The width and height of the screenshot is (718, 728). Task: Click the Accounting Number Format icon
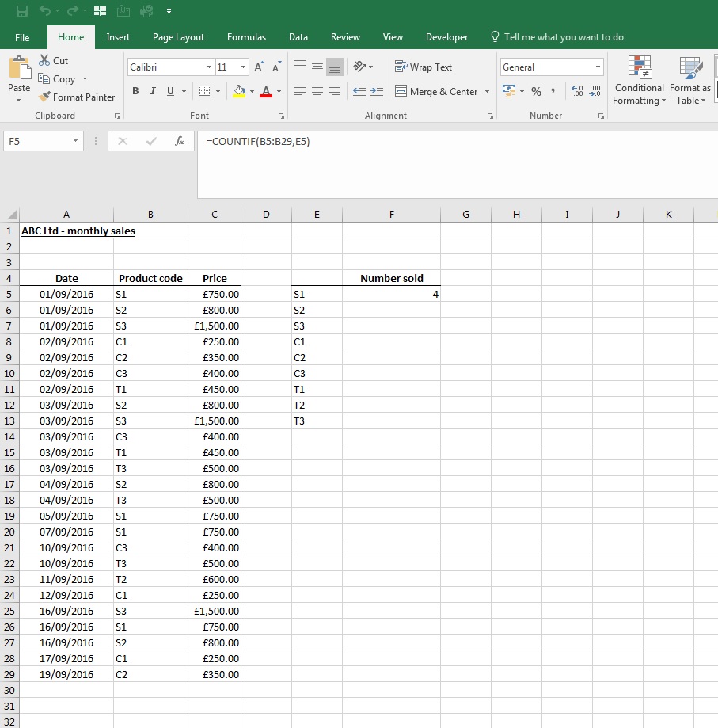[509, 90]
